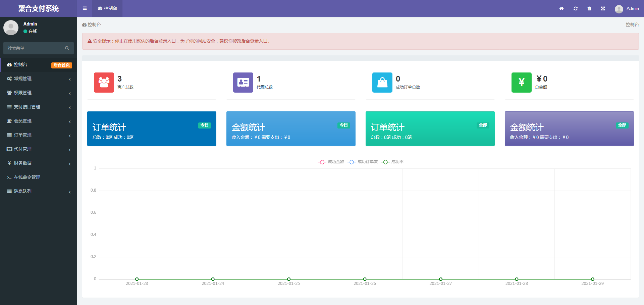
Task: Select the 控制台 tab in top bar
Action: [108, 8]
